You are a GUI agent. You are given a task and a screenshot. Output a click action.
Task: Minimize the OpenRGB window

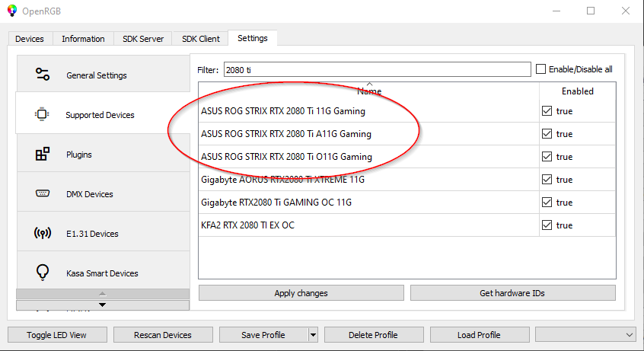(556, 11)
